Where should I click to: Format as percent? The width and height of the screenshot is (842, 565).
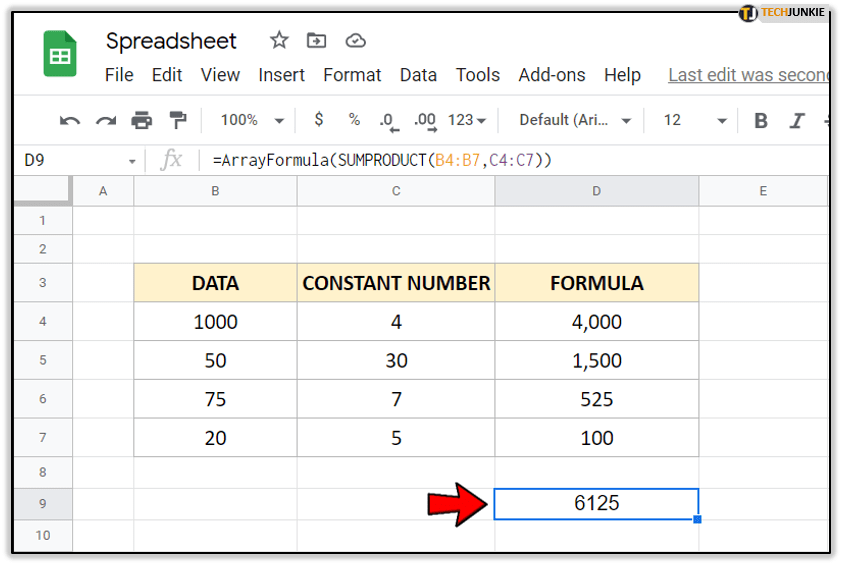[354, 120]
